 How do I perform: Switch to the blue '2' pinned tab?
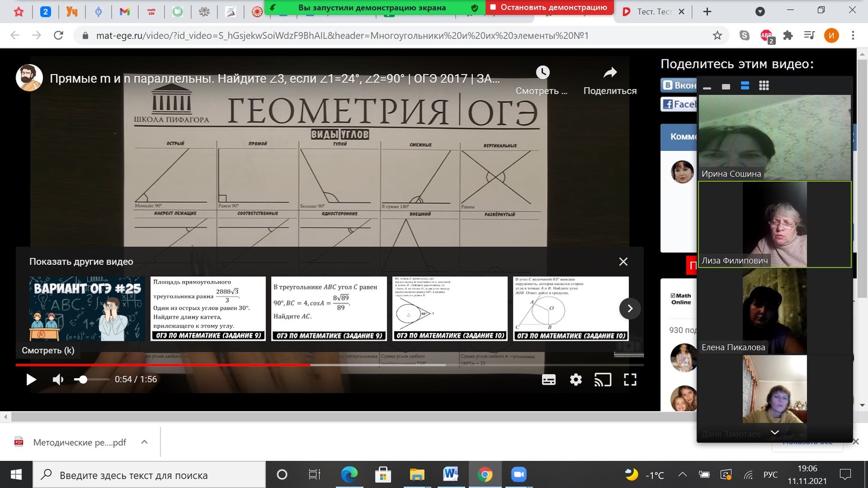pos(45,12)
